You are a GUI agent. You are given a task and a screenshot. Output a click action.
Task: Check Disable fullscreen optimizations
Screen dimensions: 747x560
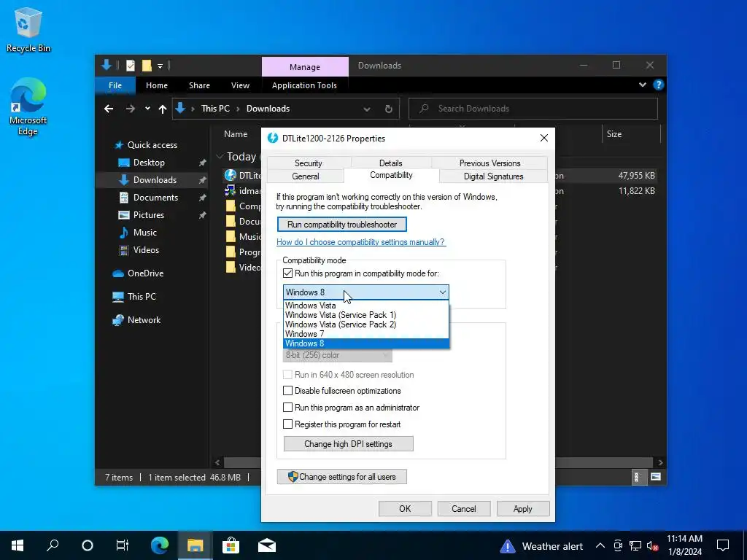tap(287, 391)
